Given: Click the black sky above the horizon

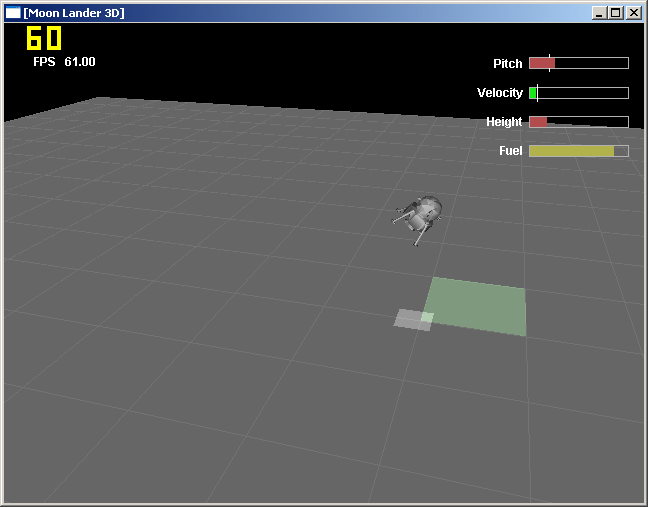Looking at the screenshot, I should pyautogui.click(x=300, y=60).
